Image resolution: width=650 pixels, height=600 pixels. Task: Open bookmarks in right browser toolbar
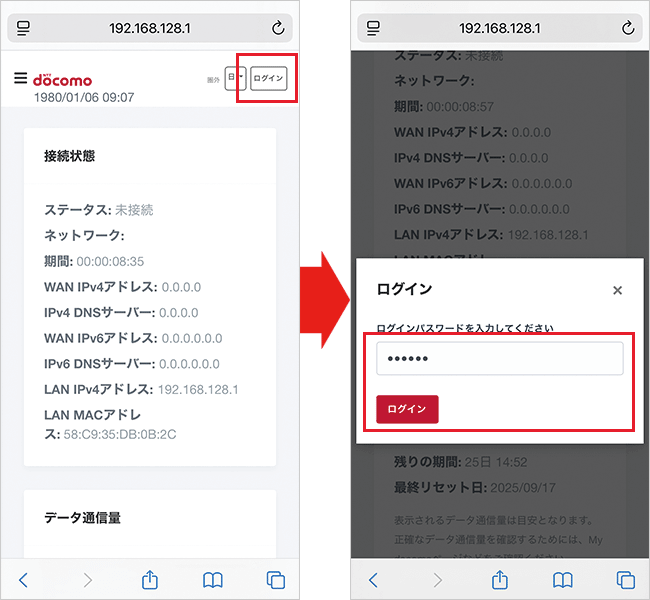point(563,579)
